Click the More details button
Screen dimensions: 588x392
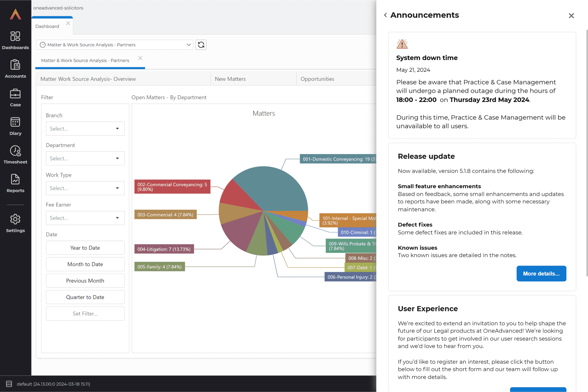[x=541, y=274]
